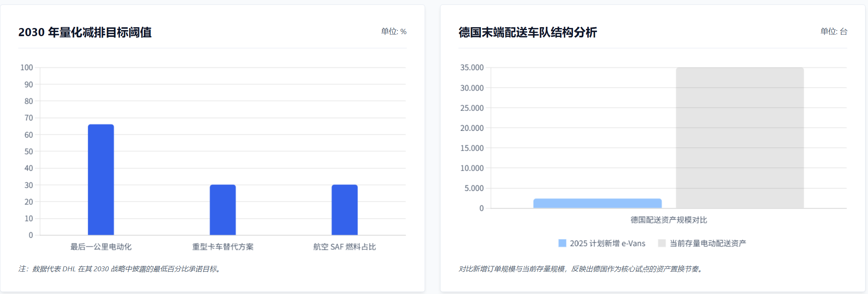Toggle the 2025 计划新增 e-Vans legend label
The width and height of the screenshot is (868, 294).
[x=607, y=243]
